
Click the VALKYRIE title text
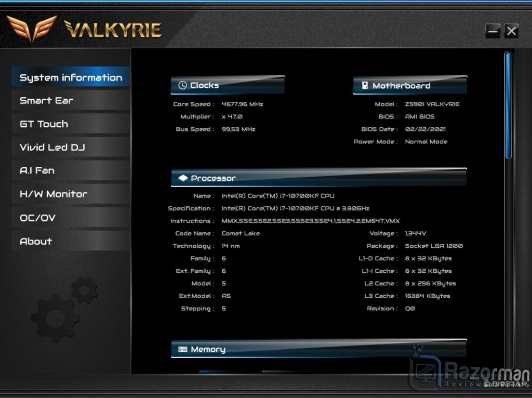pyautogui.click(x=113, y=29)
